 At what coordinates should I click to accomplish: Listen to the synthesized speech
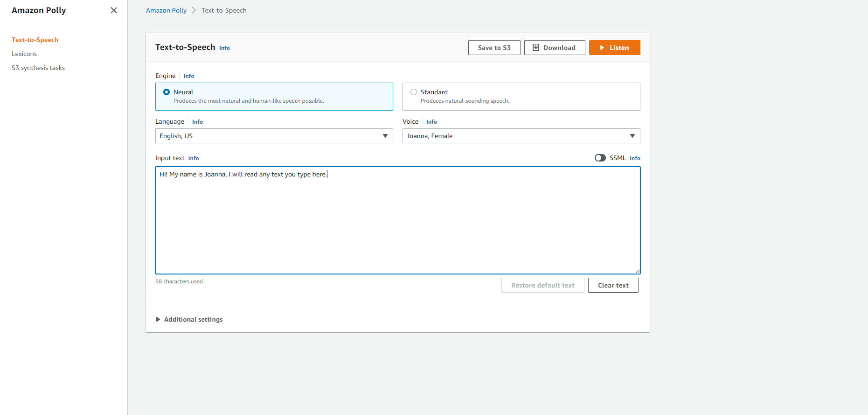click(615, 48)
